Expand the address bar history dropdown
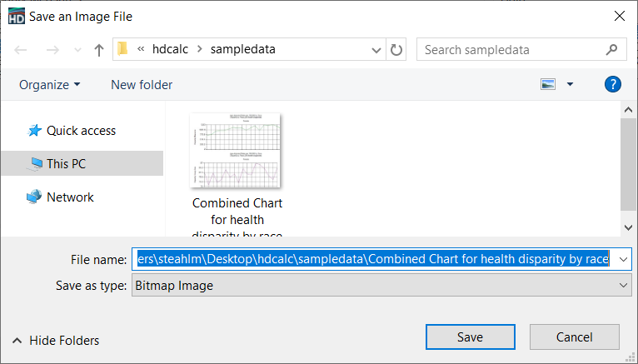The image size is (638, 364). (x=376, y=49)
